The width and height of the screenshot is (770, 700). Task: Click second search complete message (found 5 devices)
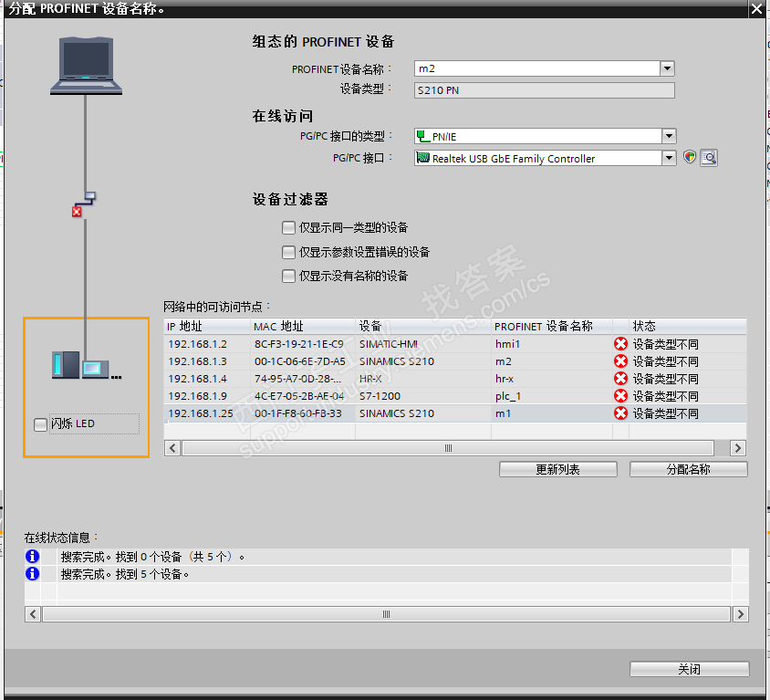(x=125, y=574)
